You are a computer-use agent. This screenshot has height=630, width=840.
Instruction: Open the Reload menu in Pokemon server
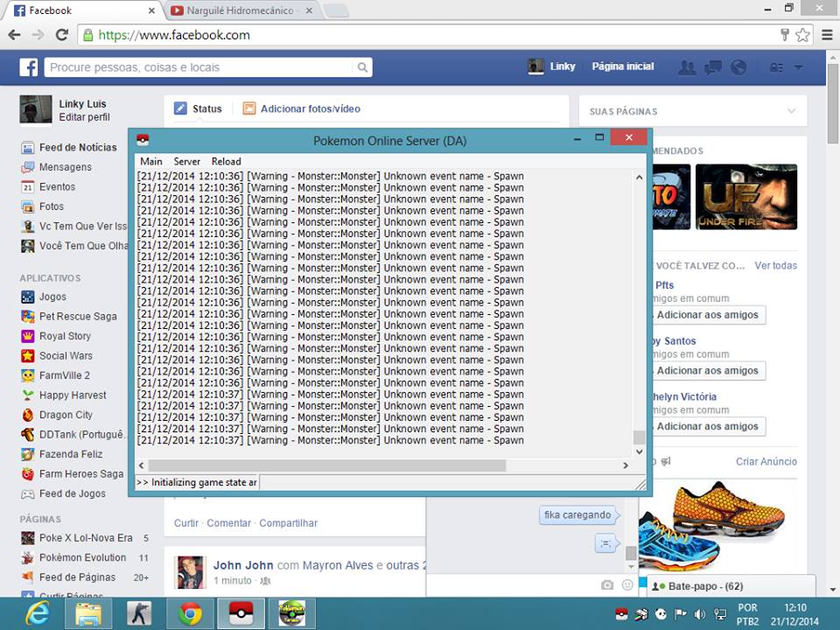[x=226, y=161]
